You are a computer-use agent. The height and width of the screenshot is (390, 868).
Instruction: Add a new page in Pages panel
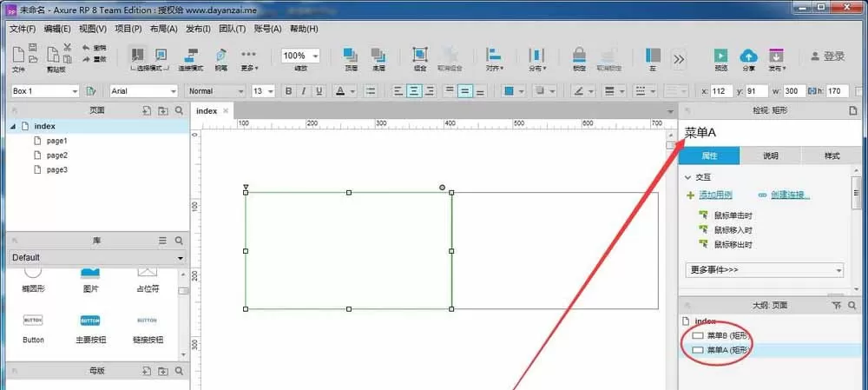point(146,111)
